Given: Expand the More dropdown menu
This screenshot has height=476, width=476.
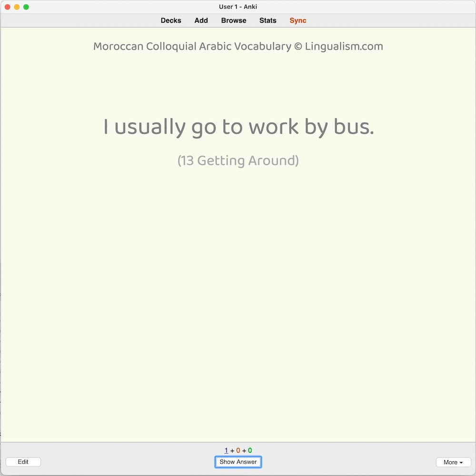Looking at the screenshot, I should coord(453,462).
